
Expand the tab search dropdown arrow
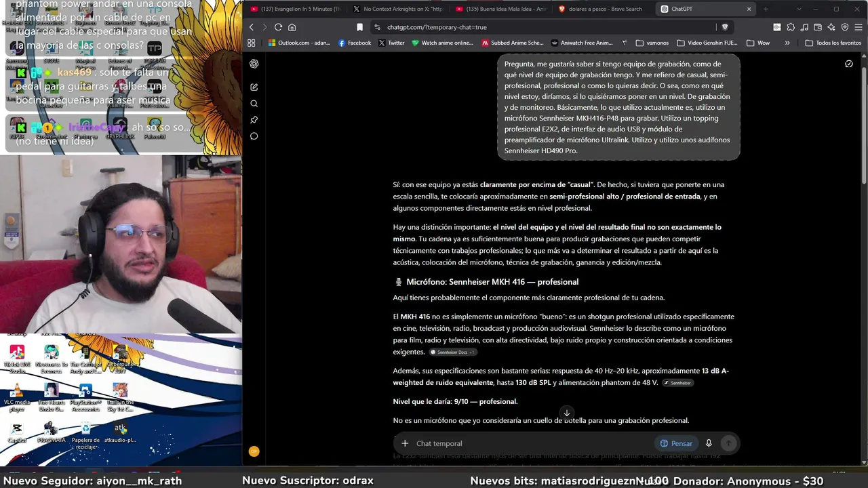pos(797,9)
